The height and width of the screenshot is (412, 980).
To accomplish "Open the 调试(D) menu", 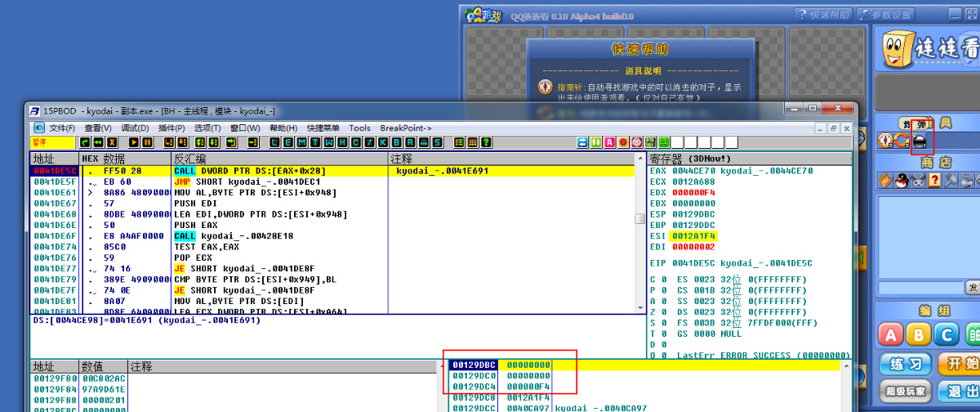I will [x=135, y=128].
